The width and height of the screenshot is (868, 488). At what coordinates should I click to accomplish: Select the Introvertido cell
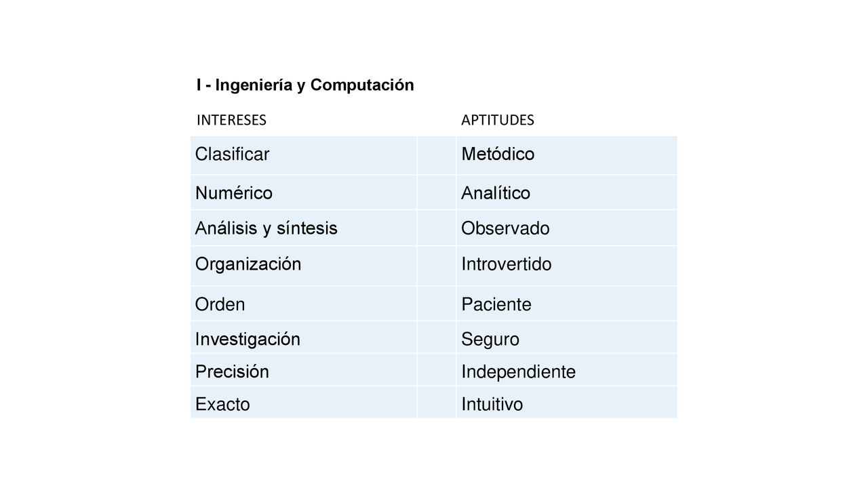pos(566,266)
